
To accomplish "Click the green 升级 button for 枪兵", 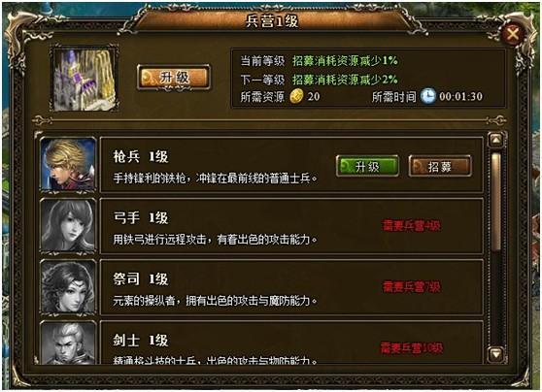I will pyautogui.click(x=367, y=167).
